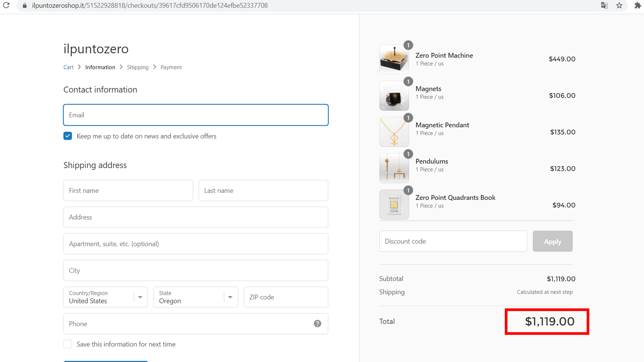Viewport: 644px width, 362px height.
Task: Go back to Cart breadcrumb link
Action: coord(68,67)
